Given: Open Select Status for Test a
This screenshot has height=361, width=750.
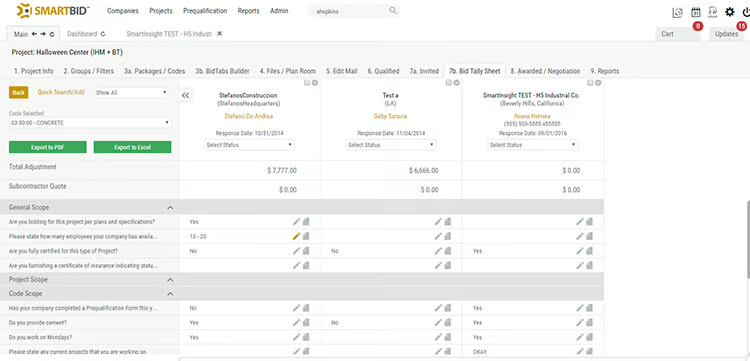Looking at the screenshot, I should pyautogui.click(x=391, y=144).
